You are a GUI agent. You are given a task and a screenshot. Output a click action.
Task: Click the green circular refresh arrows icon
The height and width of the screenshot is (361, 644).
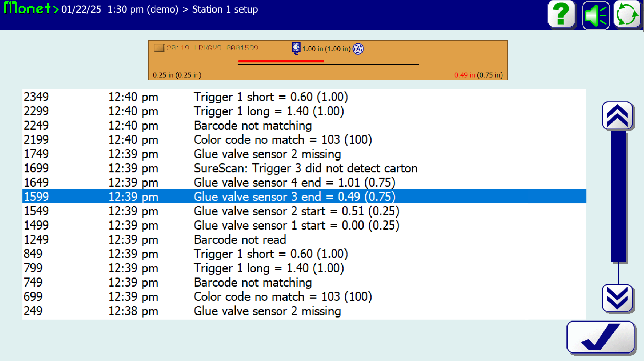click(627, 14)
